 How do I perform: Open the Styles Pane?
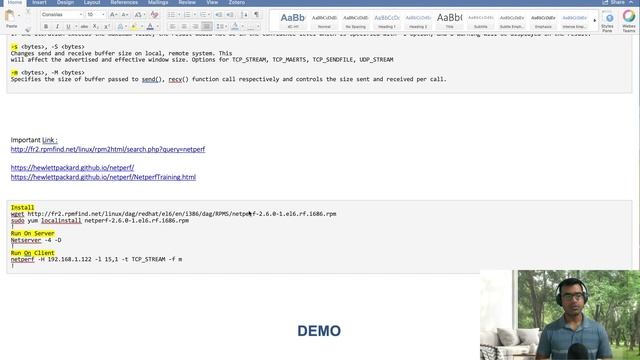click(607, 22)
